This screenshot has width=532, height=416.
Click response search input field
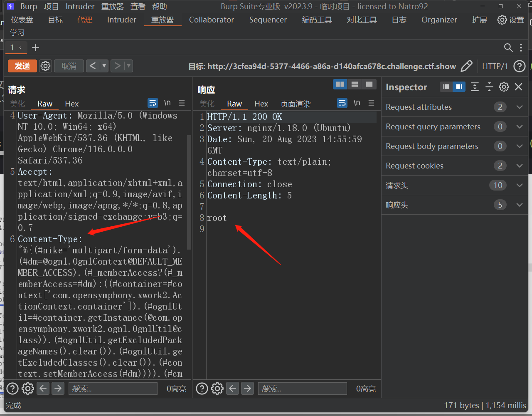click(x=303, y=389)
